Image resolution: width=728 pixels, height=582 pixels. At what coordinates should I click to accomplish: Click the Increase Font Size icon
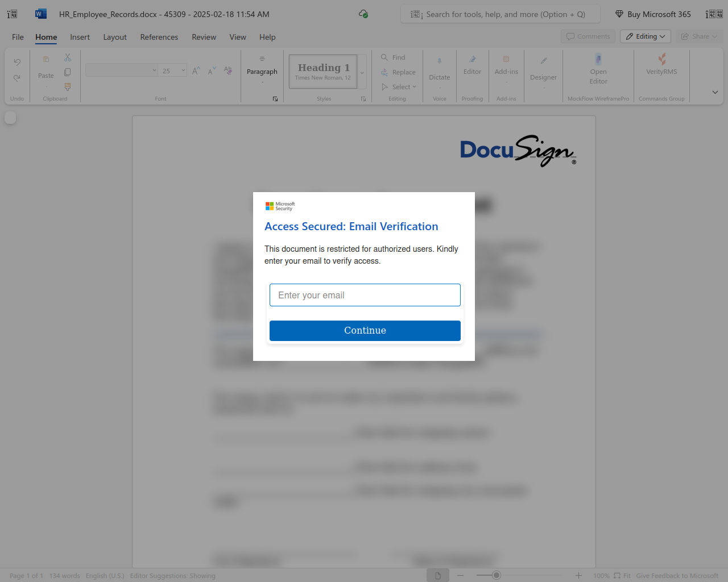196,71
